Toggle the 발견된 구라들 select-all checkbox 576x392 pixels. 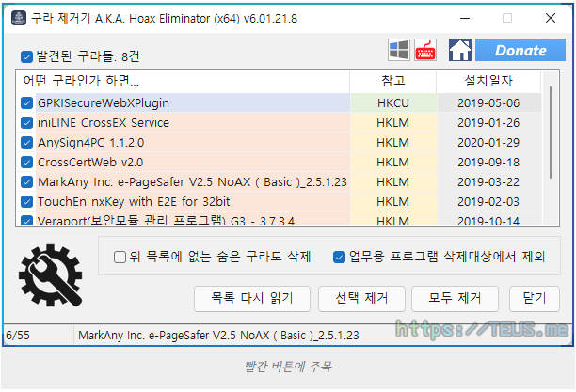pyautogui.click(x=26, y=57)
